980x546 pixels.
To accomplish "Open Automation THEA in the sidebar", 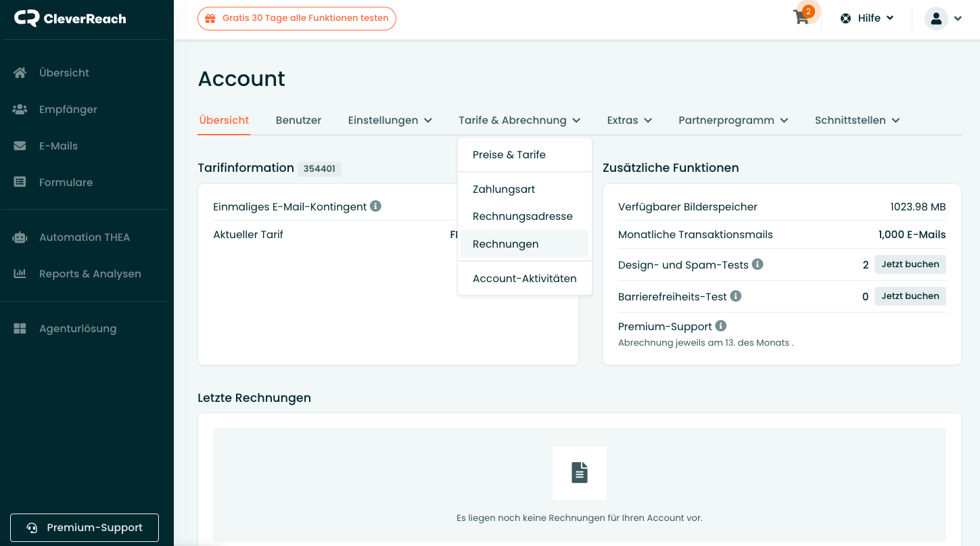I will click(85, 237).
